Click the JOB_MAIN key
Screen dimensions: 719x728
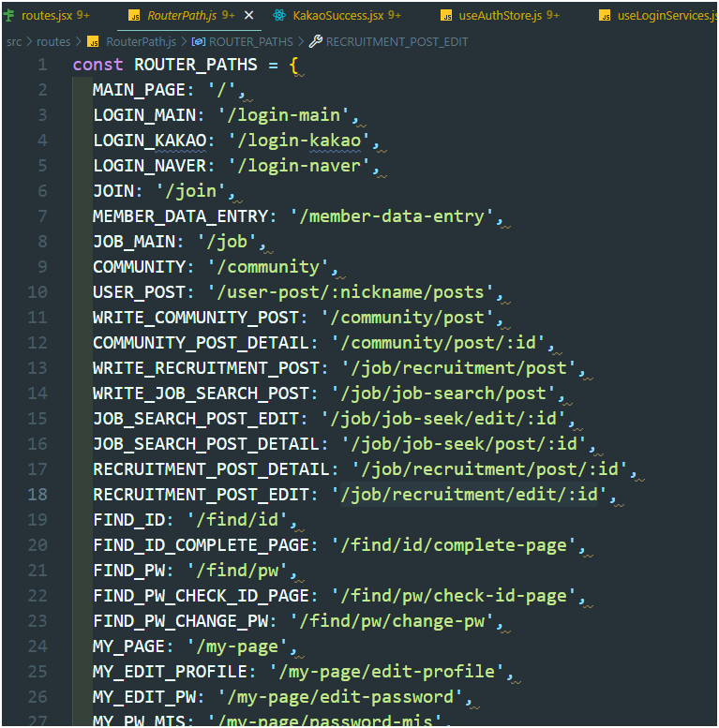[x=134, y=242]
